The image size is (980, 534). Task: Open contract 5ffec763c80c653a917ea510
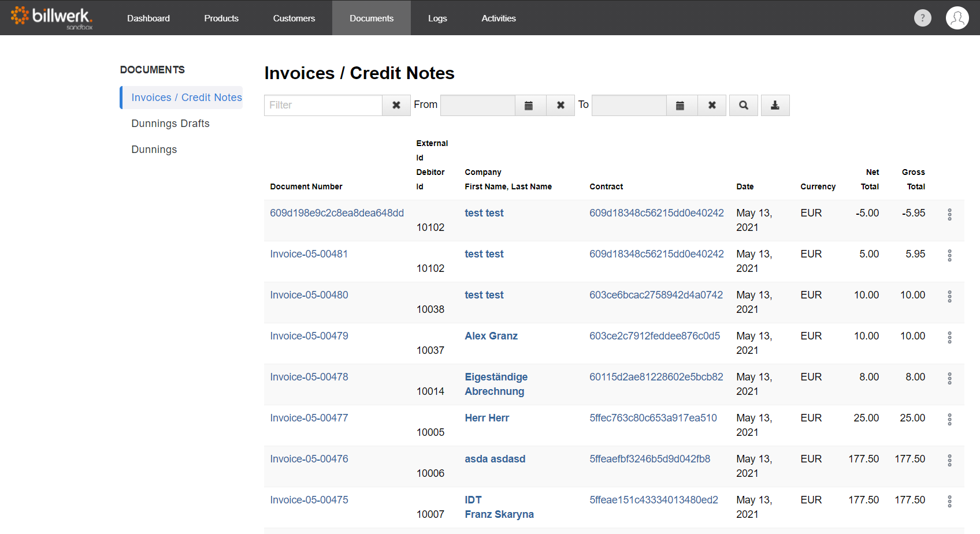(653, 418)
